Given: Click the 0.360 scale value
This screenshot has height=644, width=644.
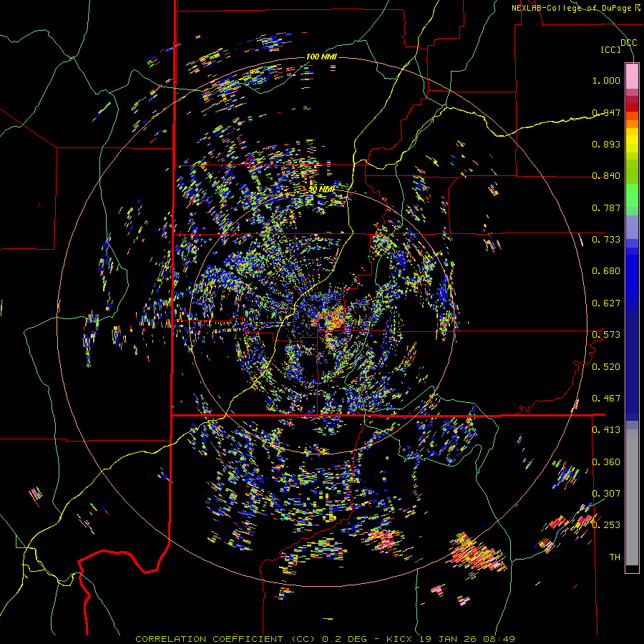Looking at the screenshot, I should pyautogui.click(x=606, y=462).
